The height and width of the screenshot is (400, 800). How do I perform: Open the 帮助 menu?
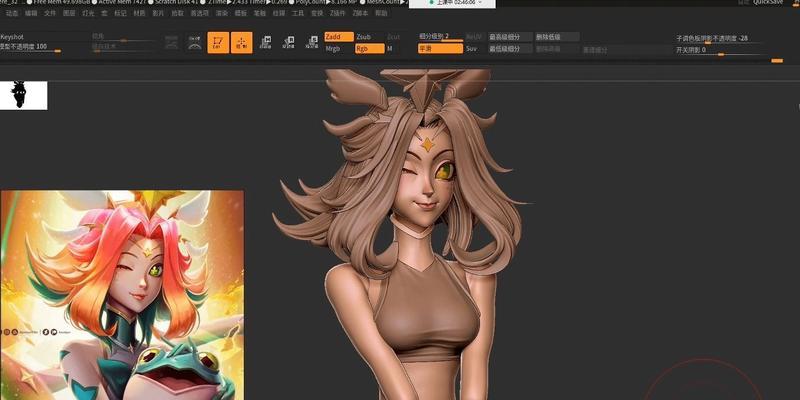point(381,13)
